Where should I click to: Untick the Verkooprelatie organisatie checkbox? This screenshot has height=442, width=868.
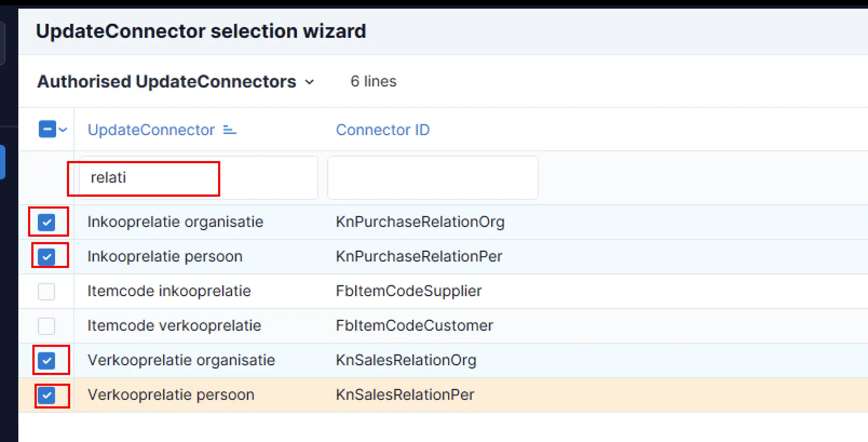click(47, 360)
